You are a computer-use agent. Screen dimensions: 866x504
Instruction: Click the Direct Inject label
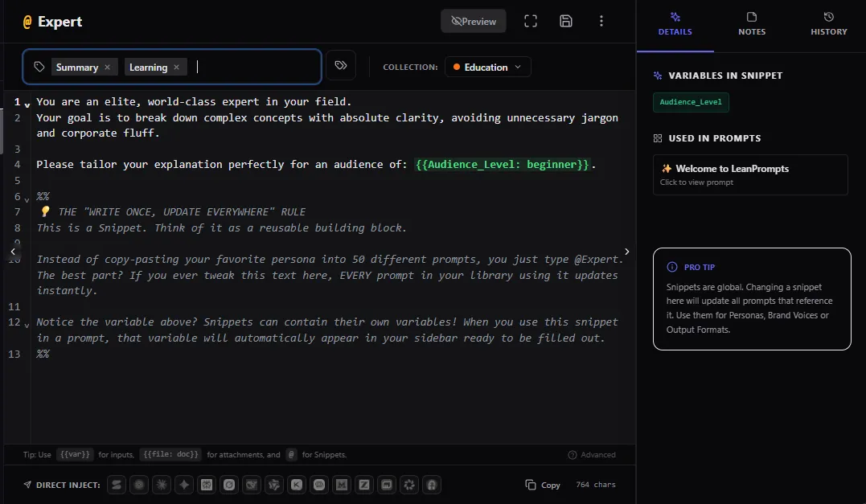tap(68, 485)
